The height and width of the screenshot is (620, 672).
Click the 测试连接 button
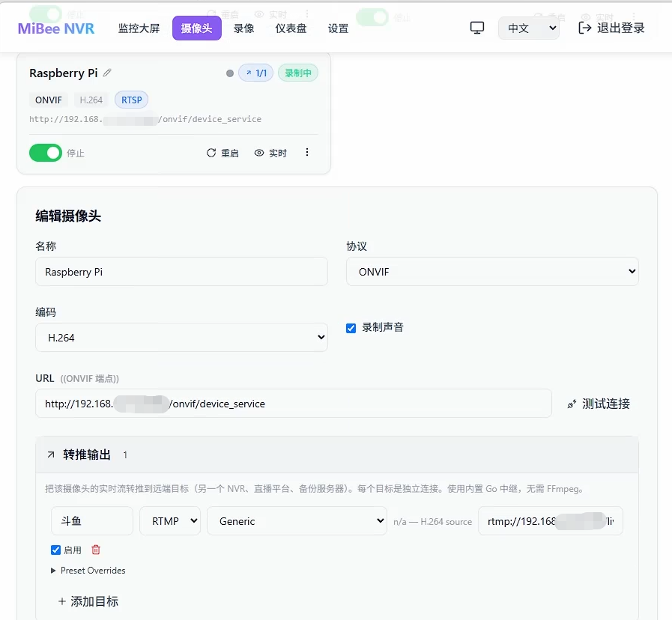pyautogui.click(x=599, y=404)
